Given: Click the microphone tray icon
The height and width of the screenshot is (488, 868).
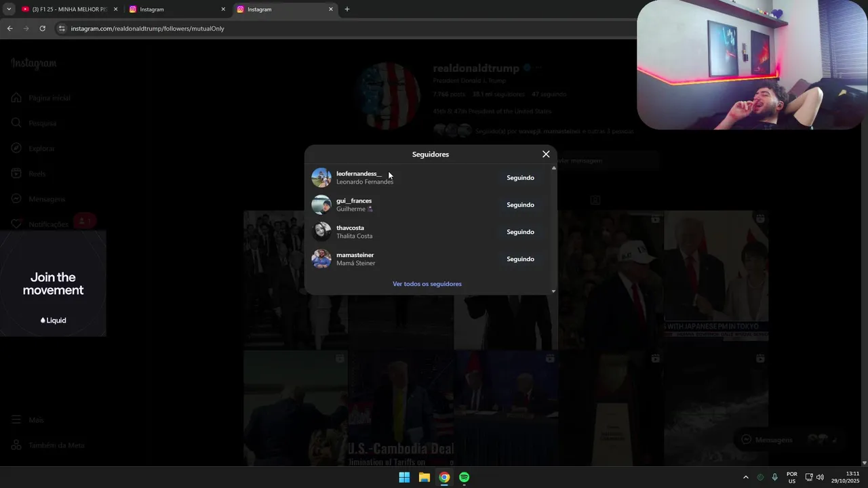Looking at the screenshot, I should coord(774,477).
